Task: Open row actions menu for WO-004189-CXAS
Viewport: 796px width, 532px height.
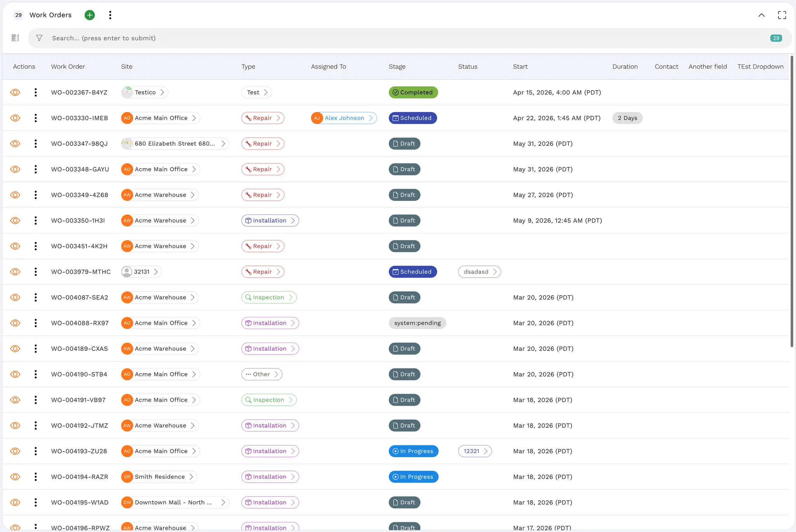Action: [x=36, y=349]
